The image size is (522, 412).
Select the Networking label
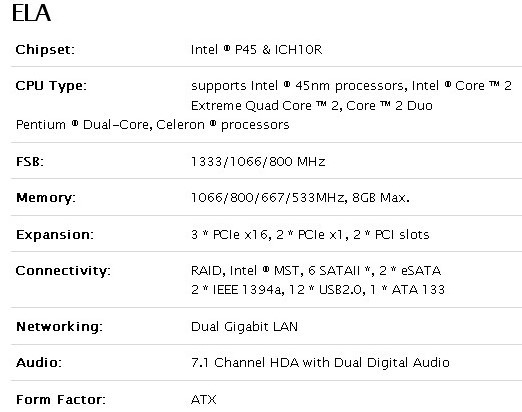point(59,327)
